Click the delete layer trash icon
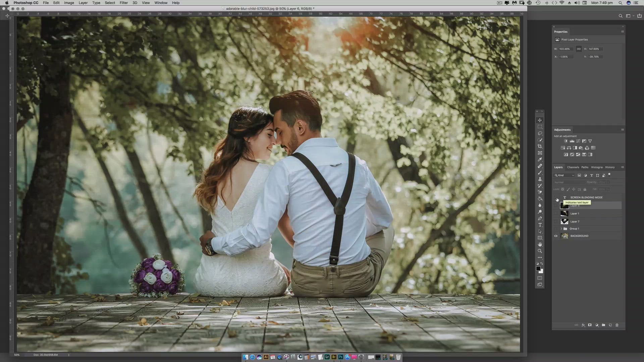 (x=617, y=325)
